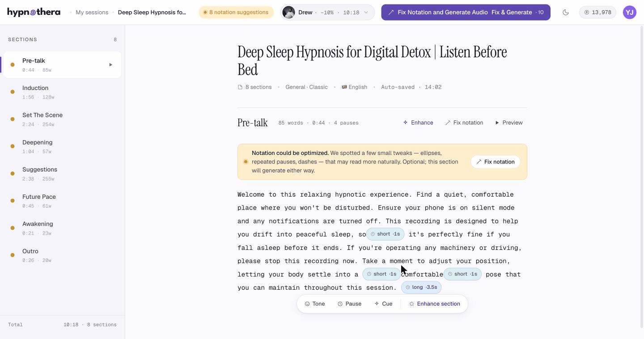Select the Suggestions section

point(62,174)
